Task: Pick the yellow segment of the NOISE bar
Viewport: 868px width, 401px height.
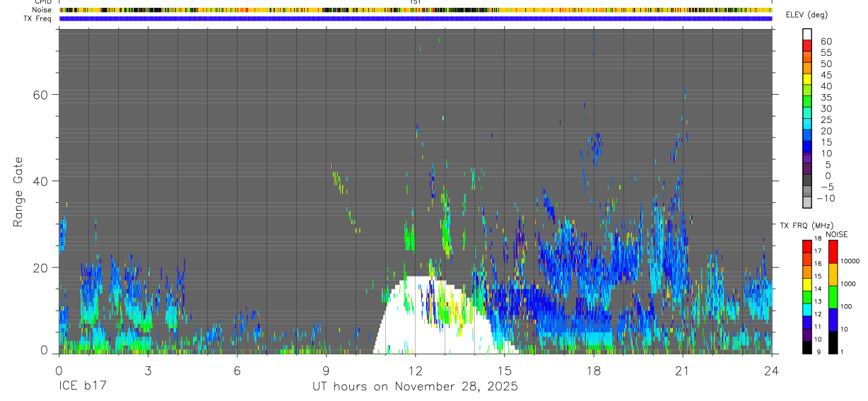Action: [833, 274]
